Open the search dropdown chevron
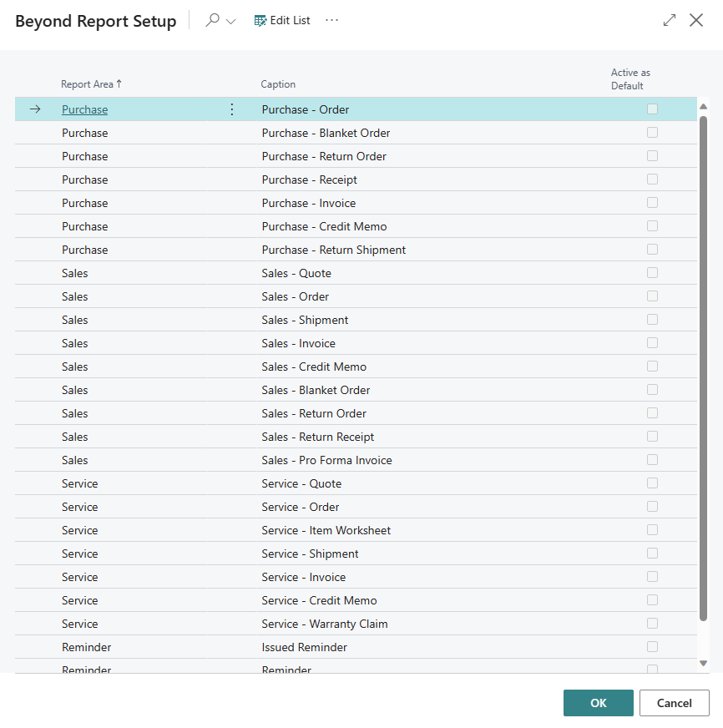Screen dimensions: 723x728 231,21
